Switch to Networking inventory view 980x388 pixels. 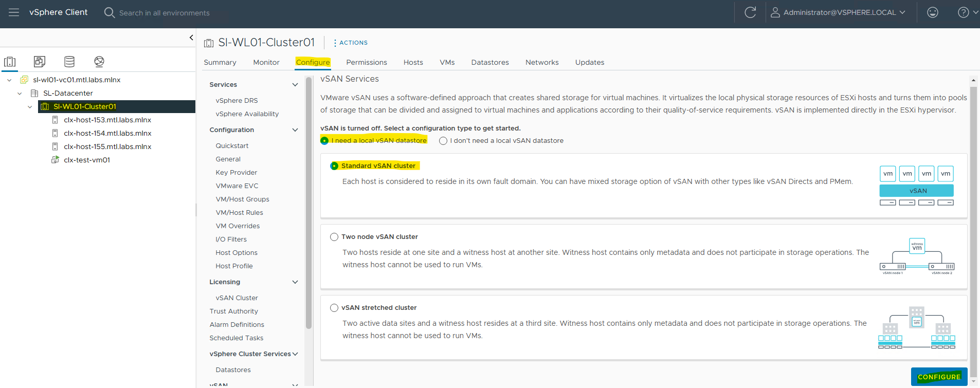[99, 62]
